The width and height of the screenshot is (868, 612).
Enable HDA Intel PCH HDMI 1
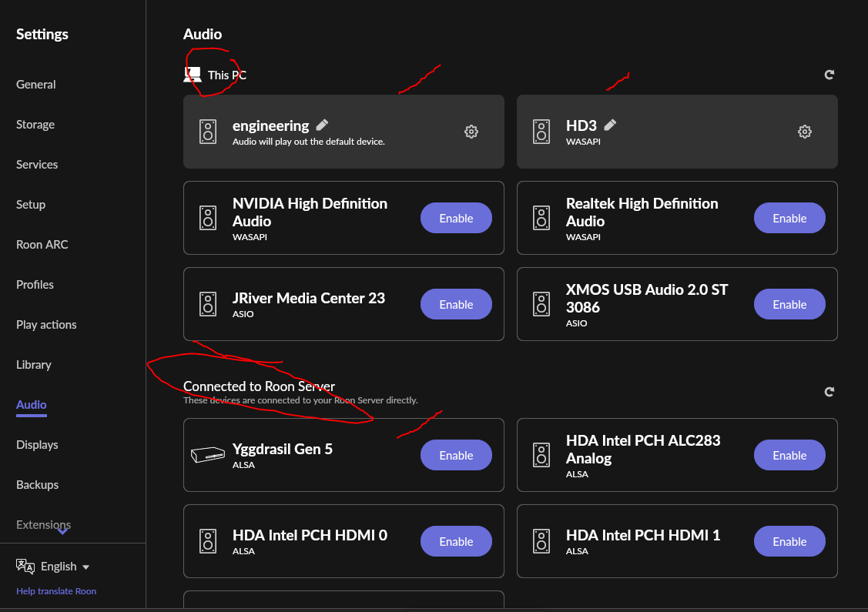[x=789, y=541]
